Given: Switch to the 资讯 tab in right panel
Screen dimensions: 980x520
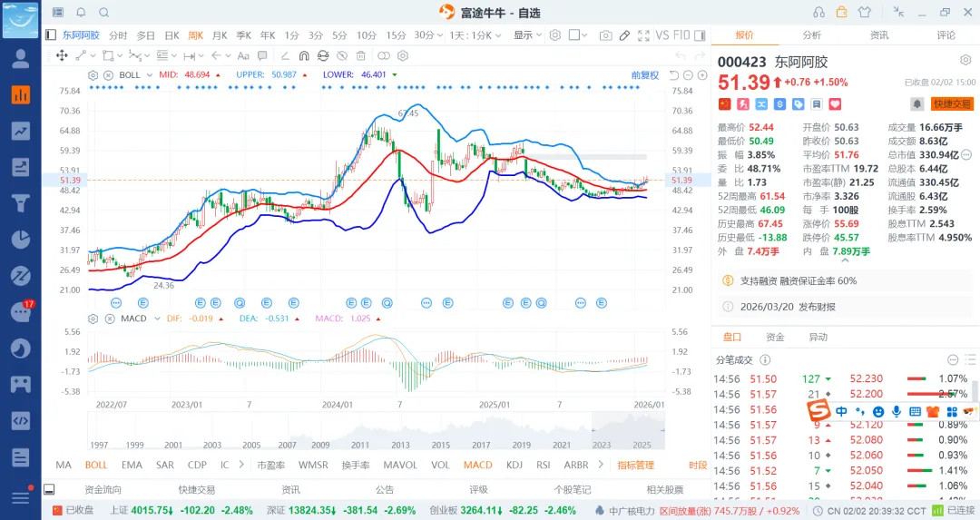Looking at the screenshot, I should [879, 35].
